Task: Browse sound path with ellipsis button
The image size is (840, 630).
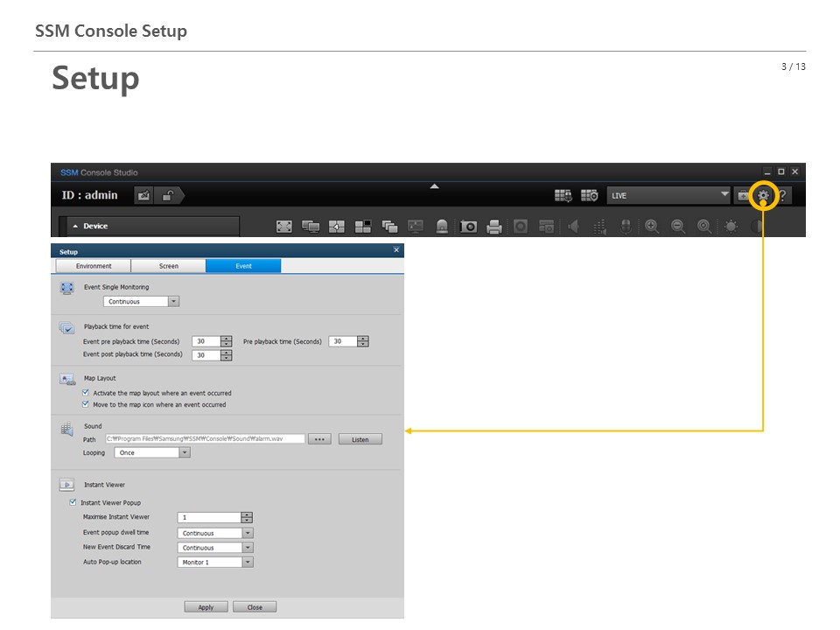Action: (x=319, y=439)
